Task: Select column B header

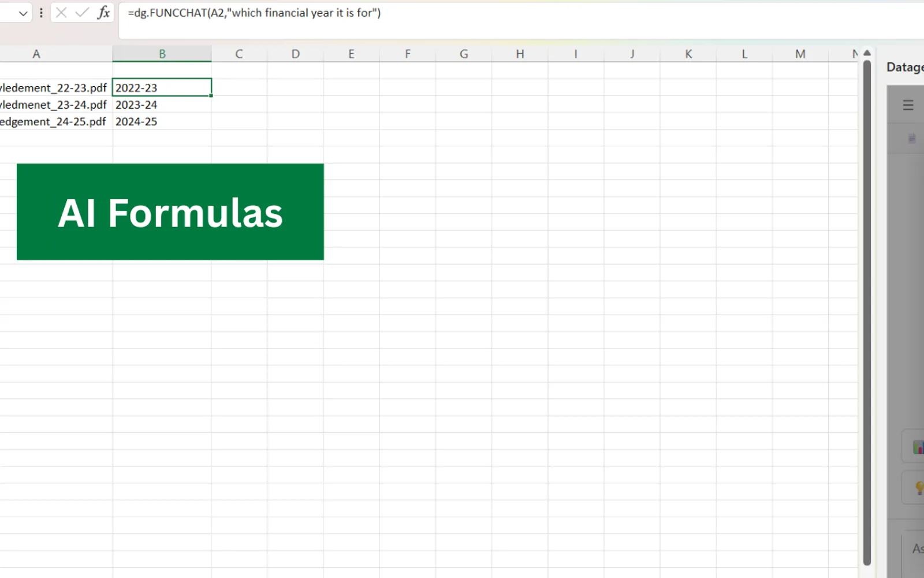Action: [x=162, y=54]
